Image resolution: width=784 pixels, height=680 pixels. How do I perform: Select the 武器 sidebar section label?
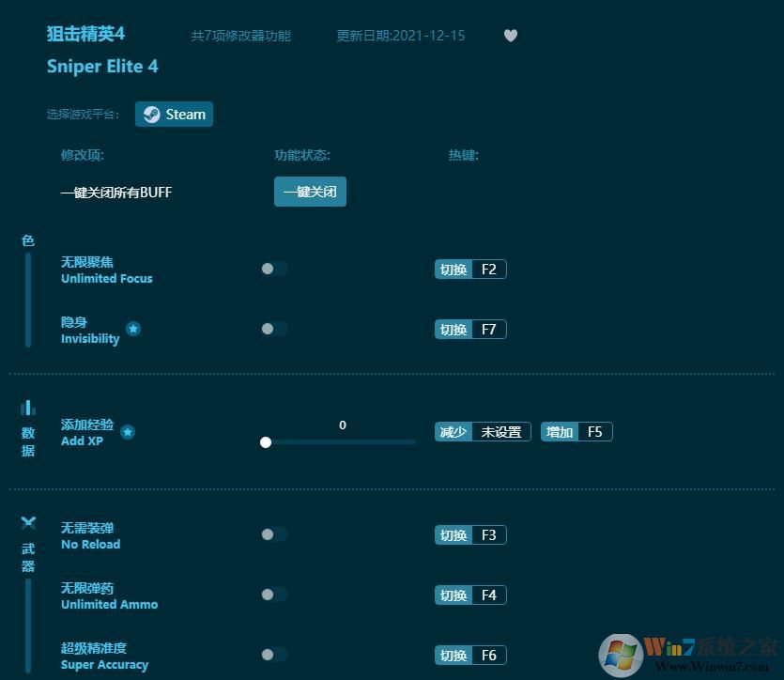tap(28, 556)
